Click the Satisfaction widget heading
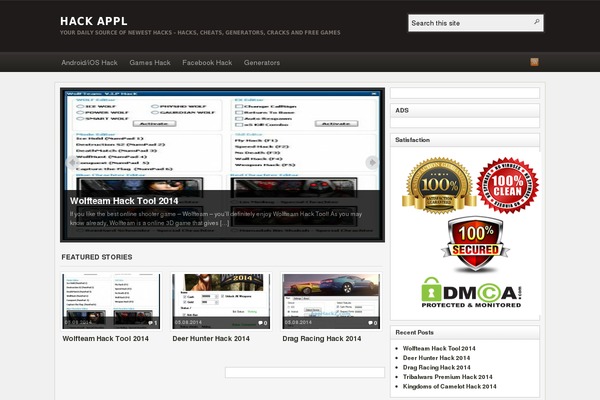 tap(412, 140)
